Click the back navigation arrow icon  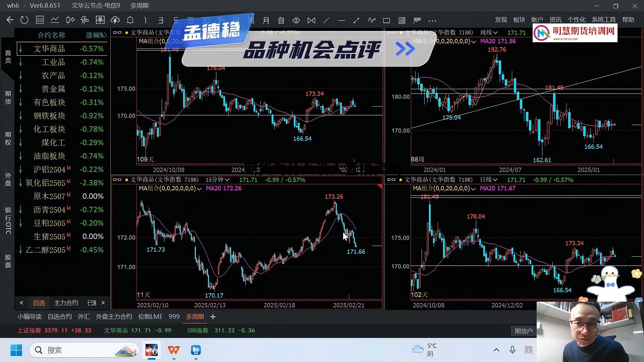tap(10, 20)
